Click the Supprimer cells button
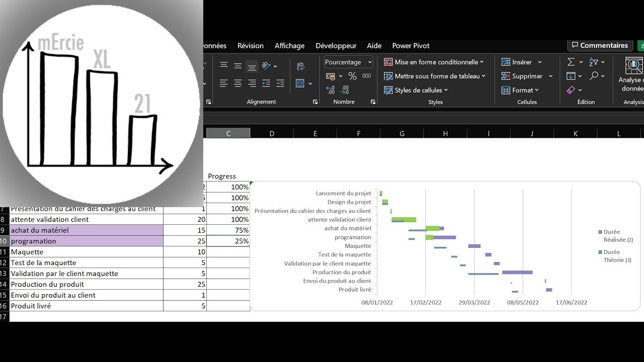Screen dimensions: 644x362 coord(522,76)
